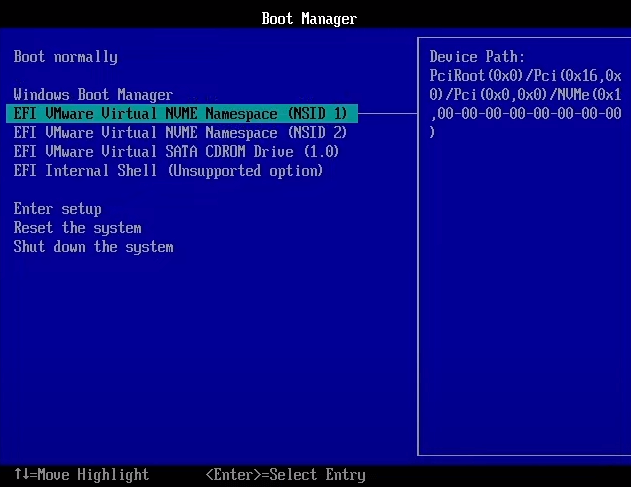Click the closing parenthesis ending the device path
This screenshot has width=631, height=487.
[x=432, y=133]
